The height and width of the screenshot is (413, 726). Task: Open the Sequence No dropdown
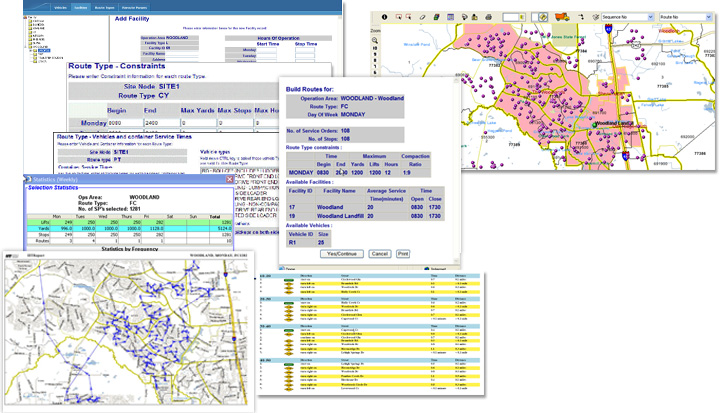[x=627, y=17]
